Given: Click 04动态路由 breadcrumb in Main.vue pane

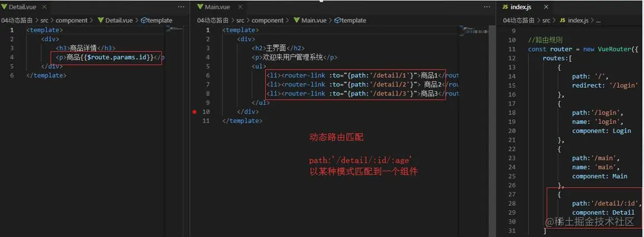Looking at the screenshot, I should tap(212, 20).
